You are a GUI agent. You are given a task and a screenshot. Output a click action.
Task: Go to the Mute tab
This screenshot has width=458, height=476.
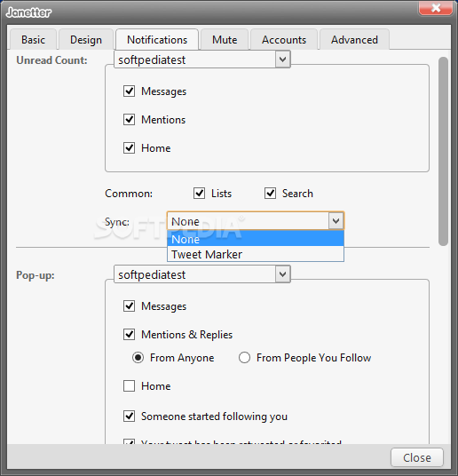coord(225,39)
